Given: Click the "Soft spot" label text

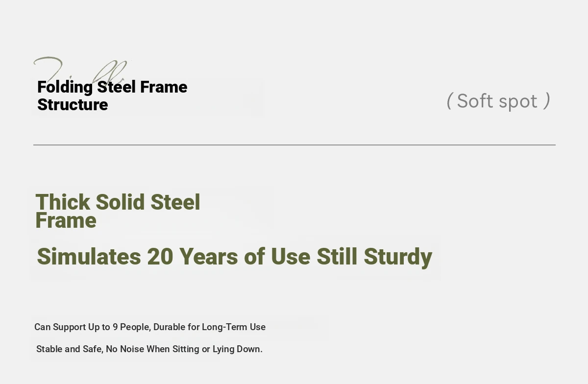Looking at the screenshot, I should click(497, 101).
